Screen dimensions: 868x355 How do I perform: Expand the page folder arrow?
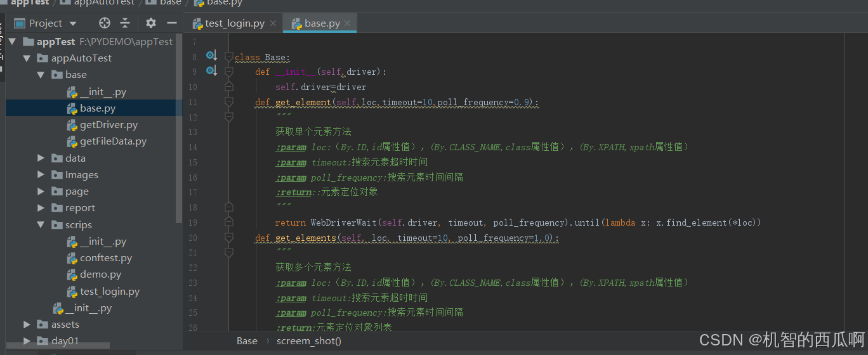(41, 191)
